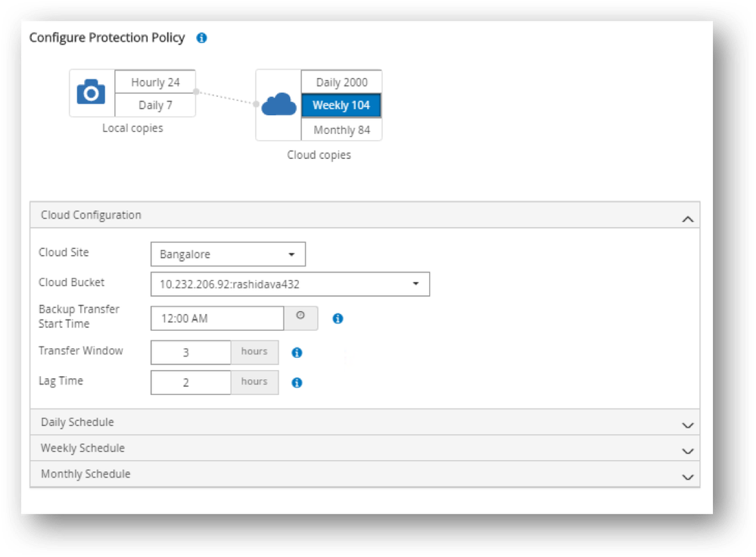Click the Backup Transfer Start Time label
The height and width of the screenshot is (557, 756).
click(79, 316)
